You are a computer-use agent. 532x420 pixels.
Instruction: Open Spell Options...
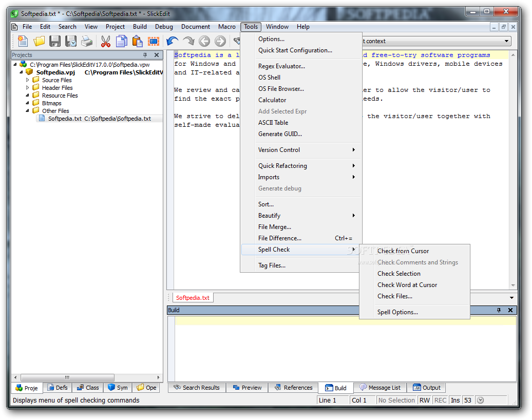(x=414, y=312)
